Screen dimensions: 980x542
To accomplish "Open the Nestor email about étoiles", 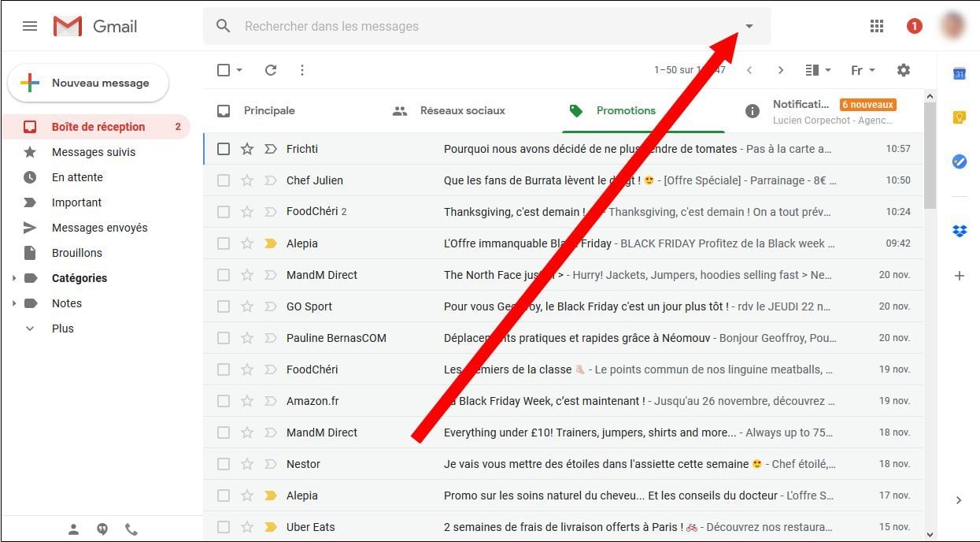I will click(x=564, y=464).
